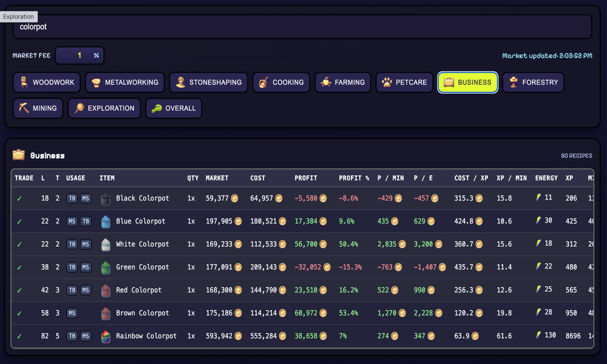
Task: Toggle trade checkmark for Black Colorpot
Action: (x=19, y=198)
